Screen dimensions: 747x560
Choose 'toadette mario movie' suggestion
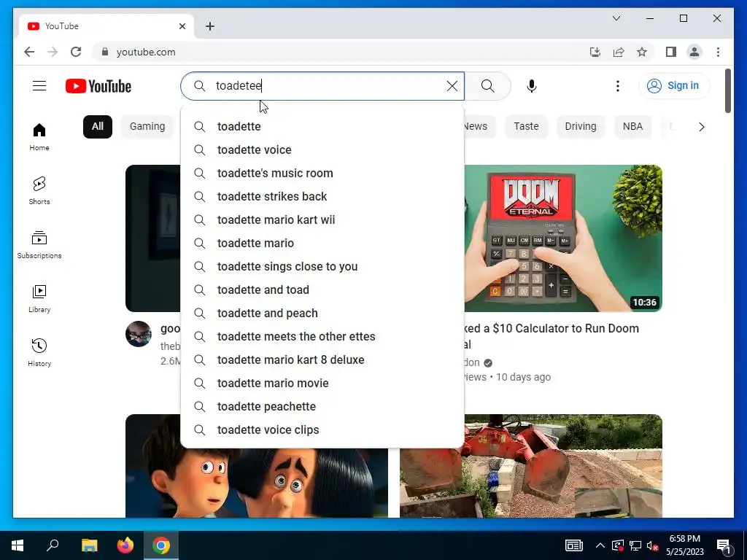pos(322,384)
